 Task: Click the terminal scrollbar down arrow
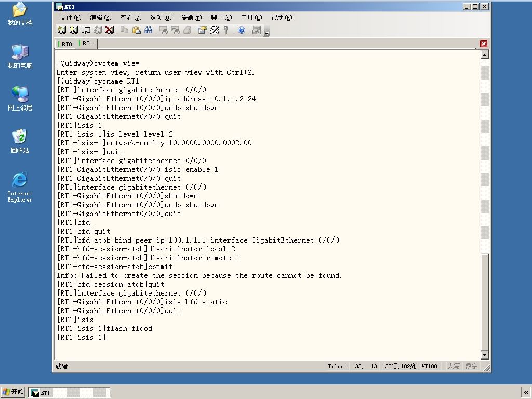click(485, 355)
